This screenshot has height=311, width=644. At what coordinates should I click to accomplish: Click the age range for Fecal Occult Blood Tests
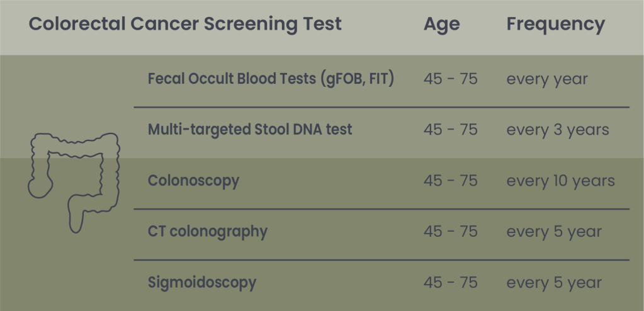450,79
